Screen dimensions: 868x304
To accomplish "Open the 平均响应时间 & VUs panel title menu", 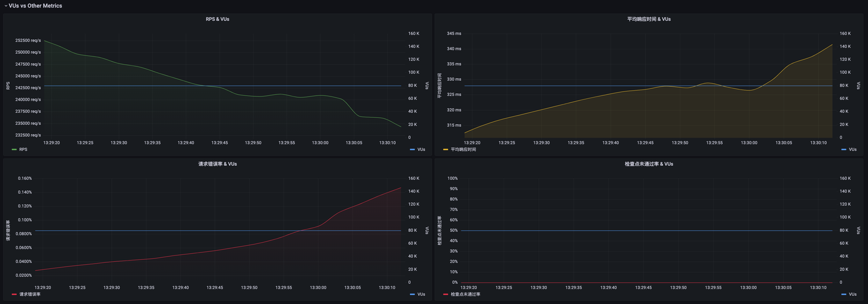I will 649,19.
